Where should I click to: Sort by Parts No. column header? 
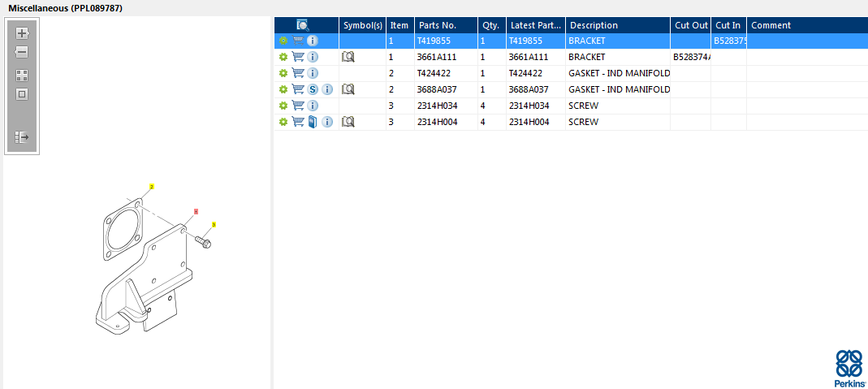click(x=446, y=25)
